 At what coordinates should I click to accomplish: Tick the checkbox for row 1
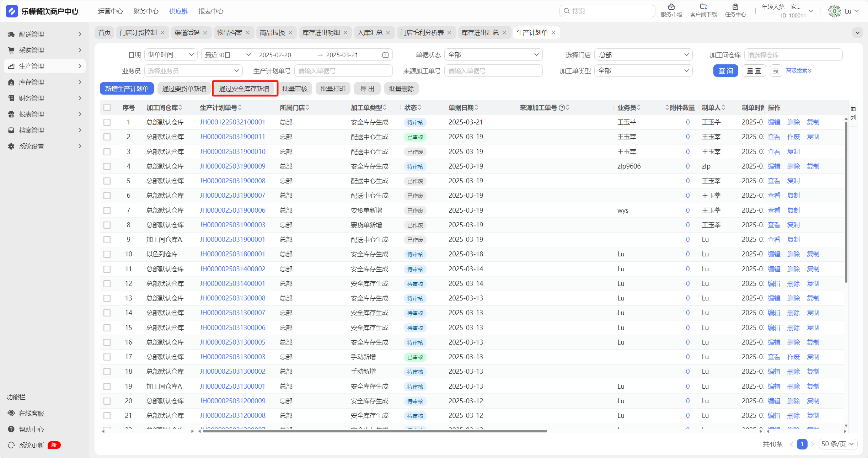point(107,122)
